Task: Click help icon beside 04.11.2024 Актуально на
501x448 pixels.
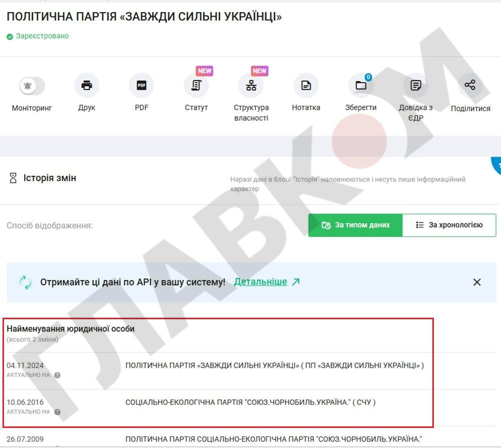Action: (58, 375)
